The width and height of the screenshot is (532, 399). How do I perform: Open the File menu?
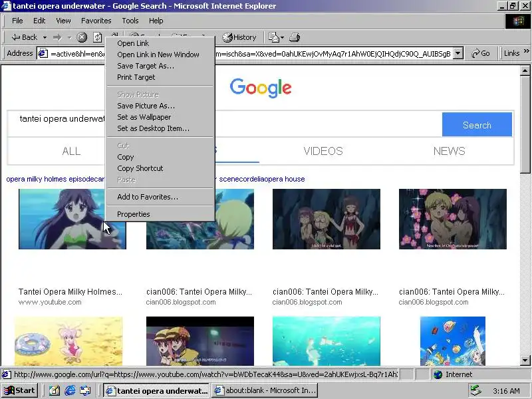17,21
